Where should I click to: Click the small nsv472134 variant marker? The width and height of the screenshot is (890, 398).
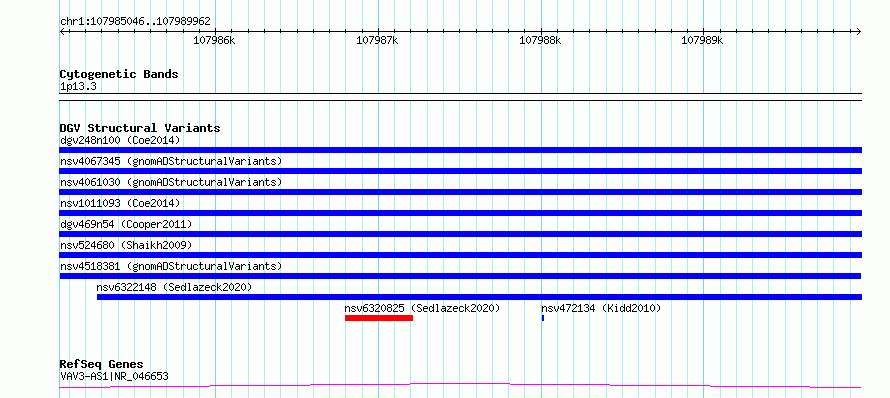(543, 318)
